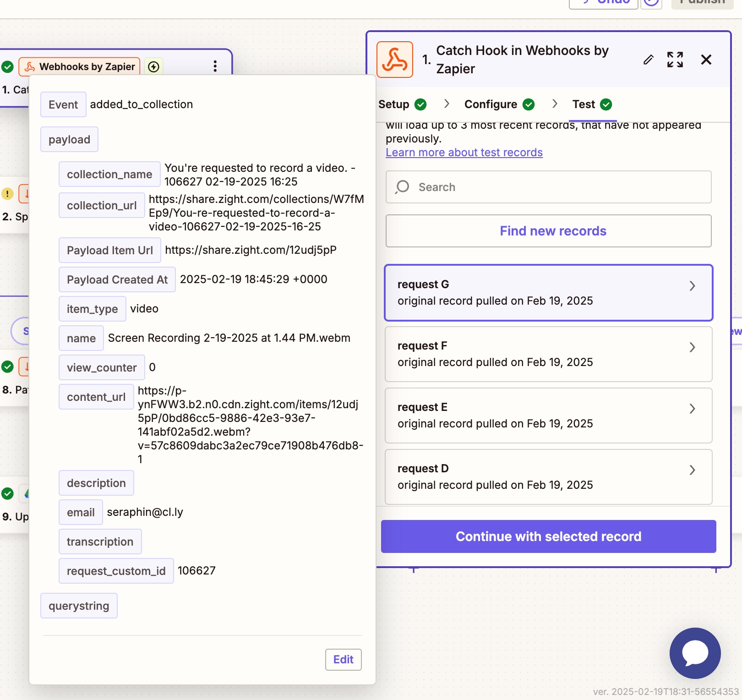The height and width of the screenshot is (700, 742).
Task: Click the Payload Created At label
Action: point(117,279)
